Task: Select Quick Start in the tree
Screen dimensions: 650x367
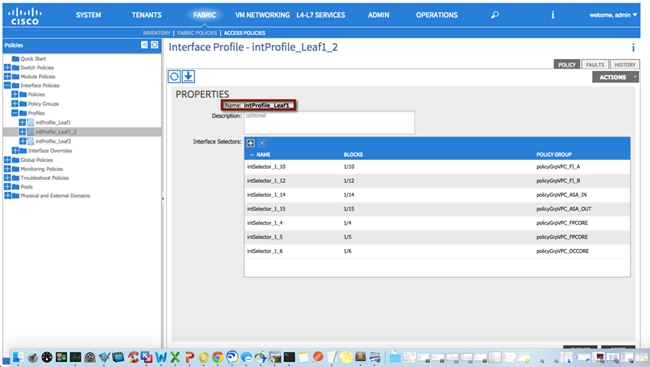Action: point(33,58)
